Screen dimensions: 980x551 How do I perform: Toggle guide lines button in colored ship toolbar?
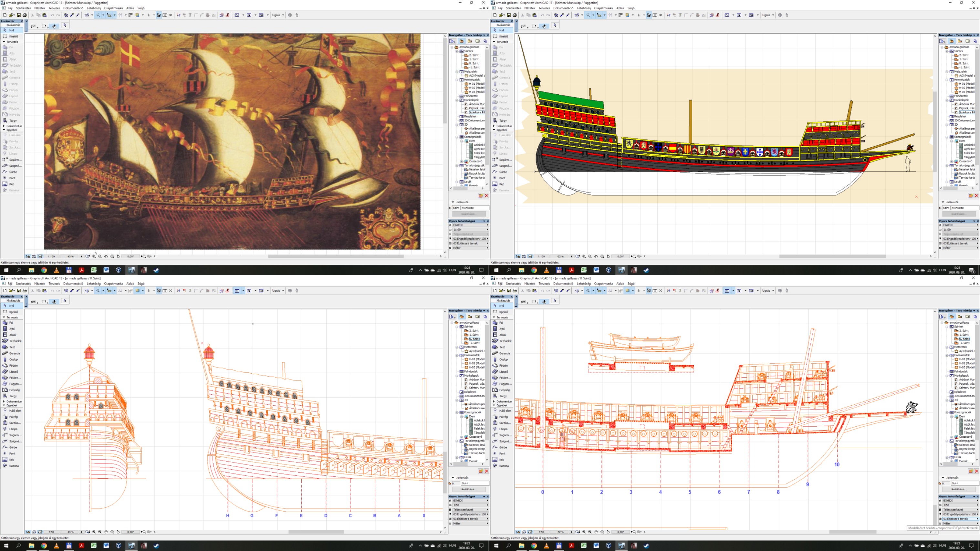pos(588,15)
